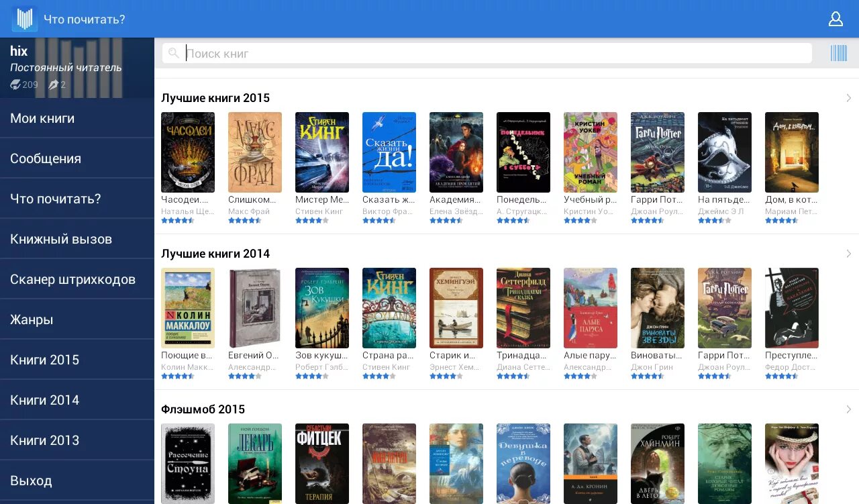Click the Флэшмоб 2015 heading

point(203,409)
